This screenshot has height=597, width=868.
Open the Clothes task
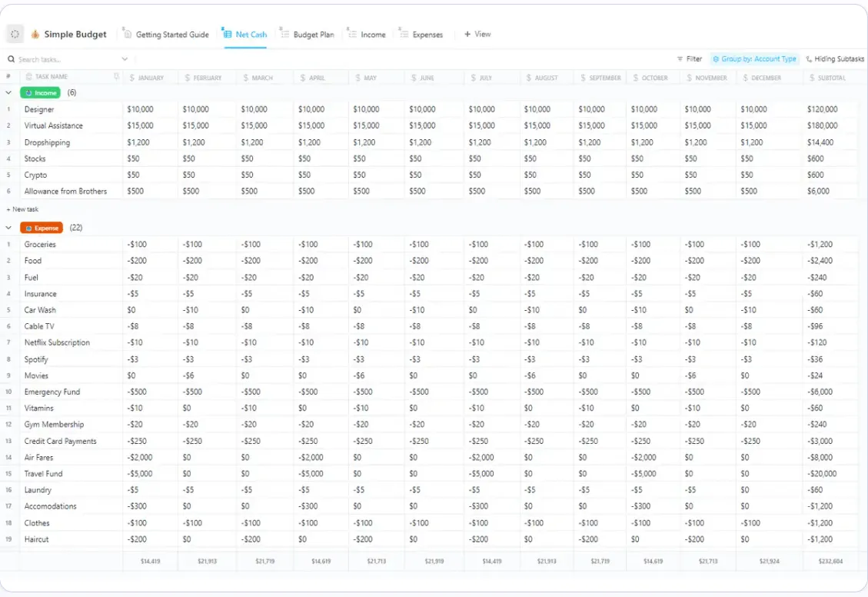(x=37, y=523)
